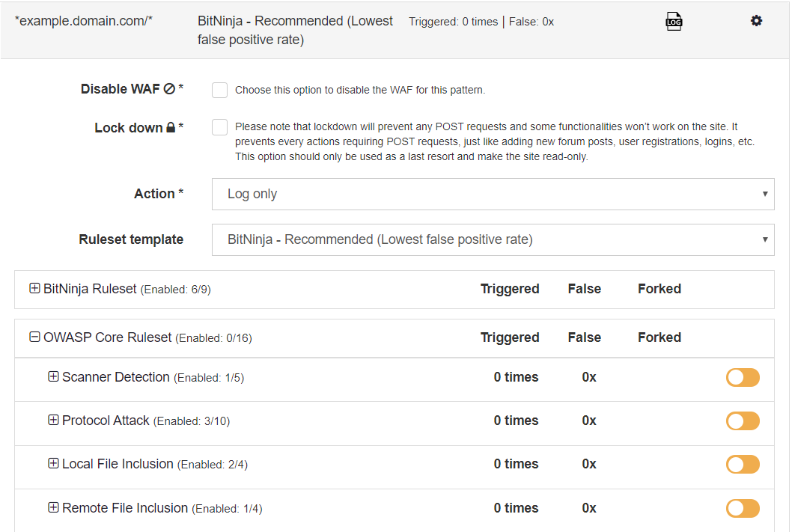Click the 'Triggered: 0 times' header status
The image size is (792, 532).
point(453,22)
